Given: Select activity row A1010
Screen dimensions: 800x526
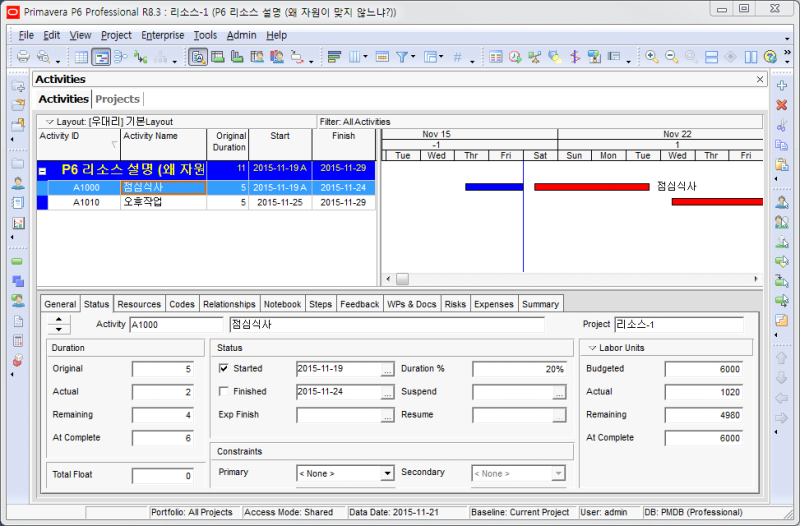Looking at the screenshot, I should (207, 203).
